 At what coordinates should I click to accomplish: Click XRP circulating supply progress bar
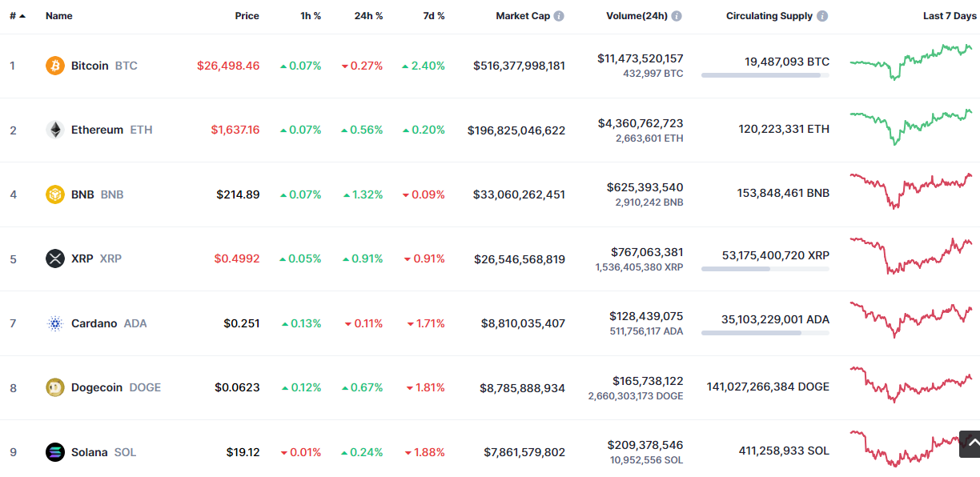[765, 269]
